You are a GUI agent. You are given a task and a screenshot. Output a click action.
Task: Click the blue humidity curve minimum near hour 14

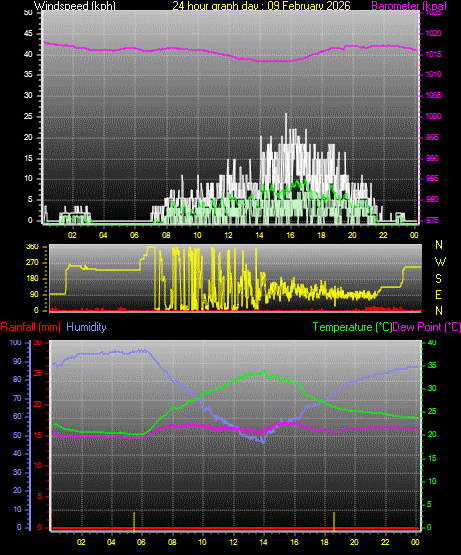tap(263, 442)
